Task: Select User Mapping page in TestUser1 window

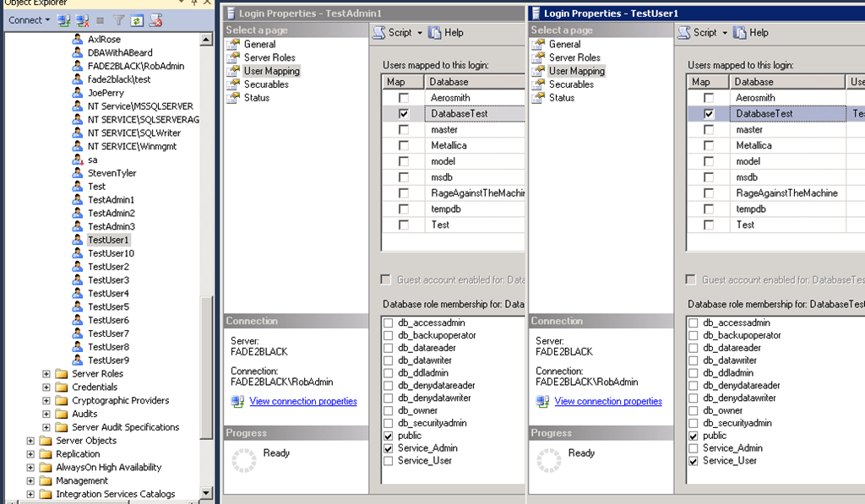Action: 576,71
